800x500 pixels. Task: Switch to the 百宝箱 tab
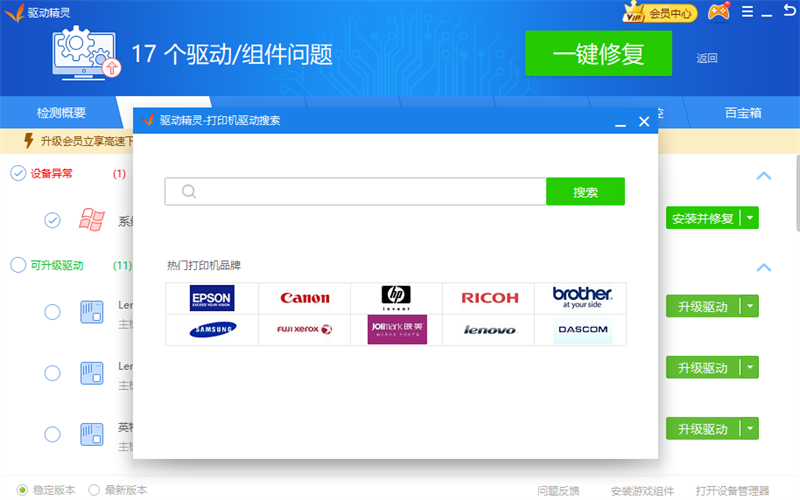pos(743,113)
